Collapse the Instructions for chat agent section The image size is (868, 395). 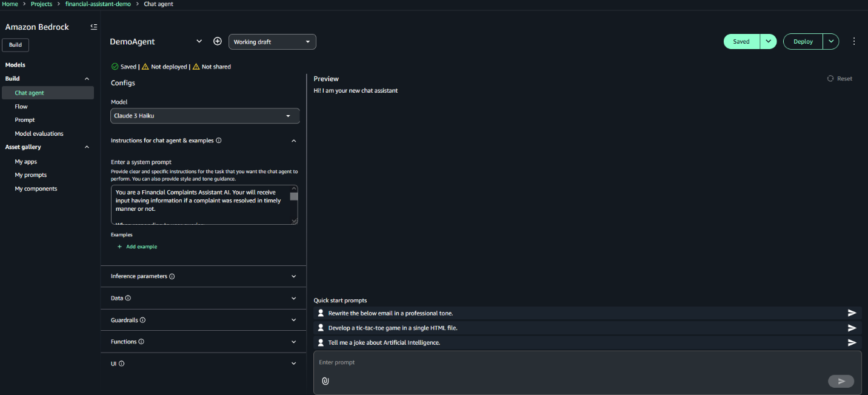pos(294,141)
